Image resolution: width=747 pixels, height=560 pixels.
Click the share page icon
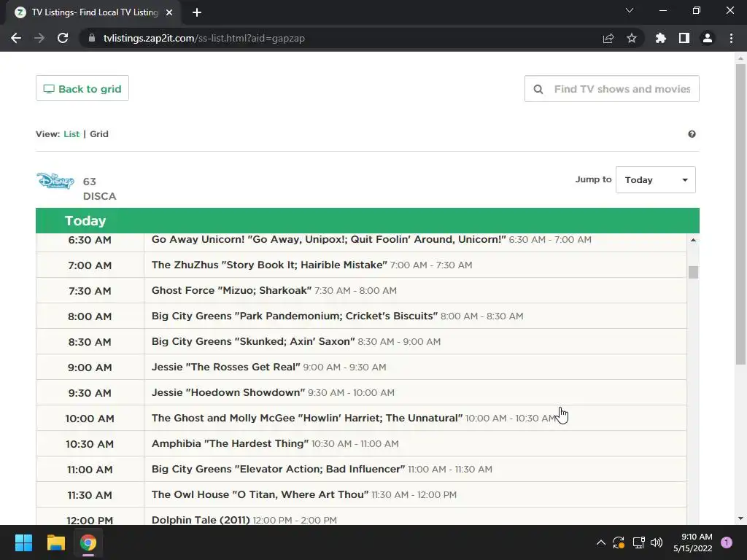[x=608, y=38]
